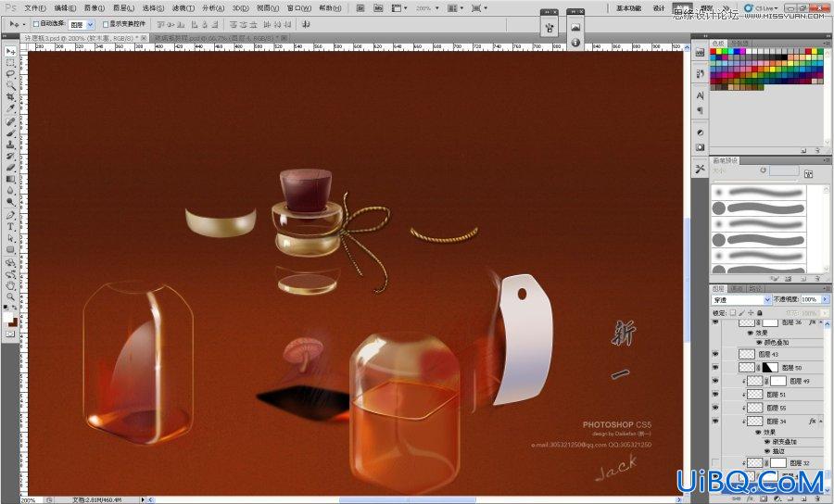Enable the 自动选择 checkbox
The height and width of the screenshot is (504, 834).
[35, 24]
